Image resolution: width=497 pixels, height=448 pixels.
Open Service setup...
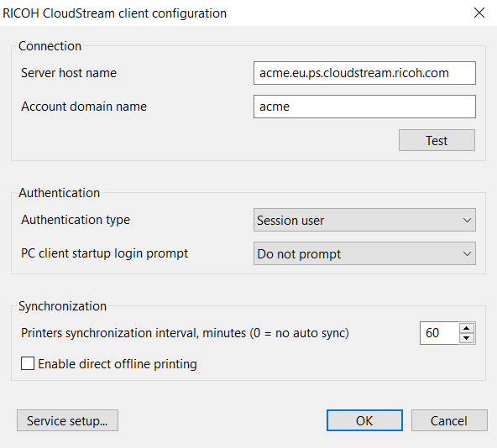point(67,420)
